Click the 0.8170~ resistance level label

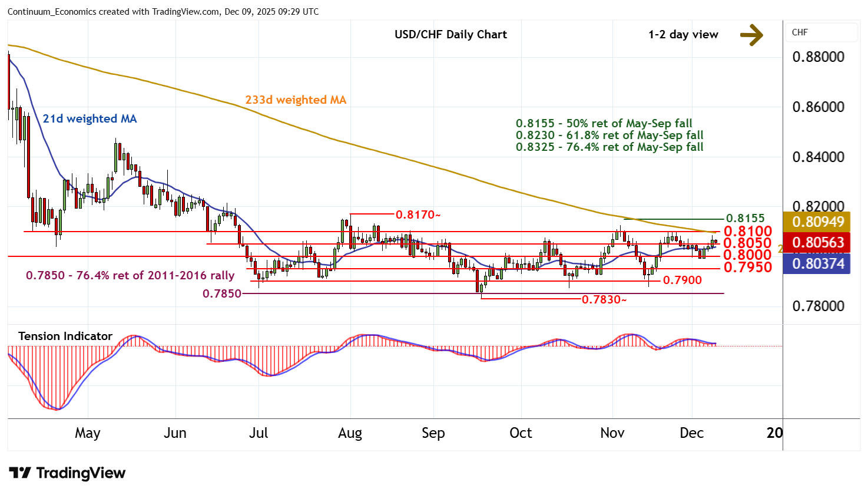click(x=418, y=215)
